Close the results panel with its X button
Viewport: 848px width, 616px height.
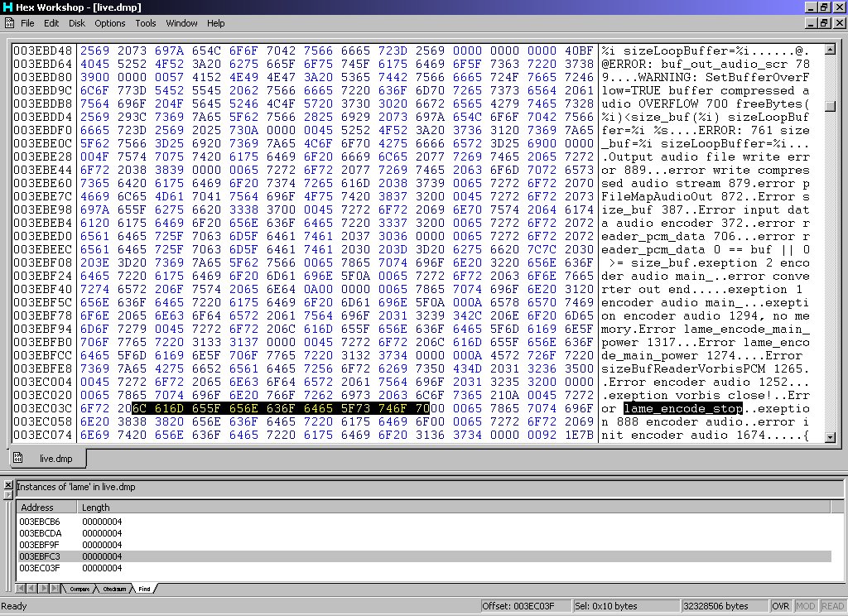pos(7,486)
